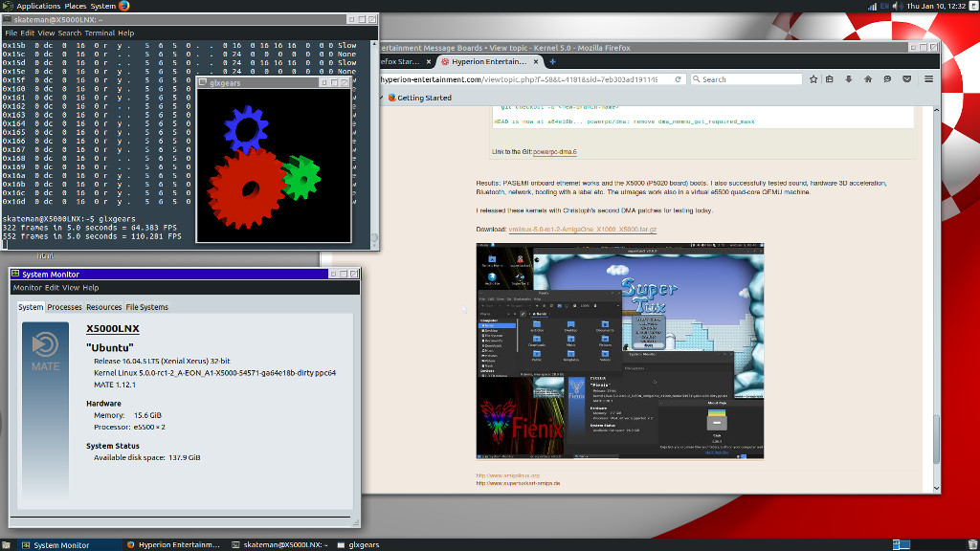Switch keyboard layout via EN indicator

(884, 7)
